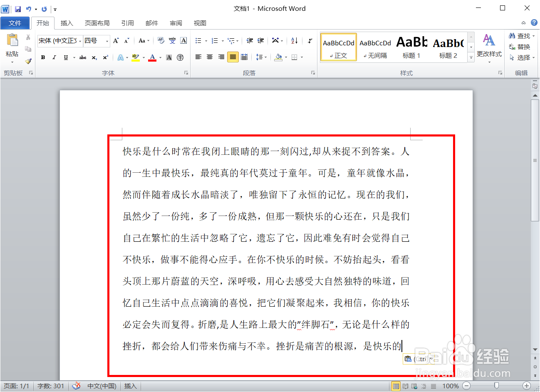The image size is (540, 392).
Task: Switch to the Page Layout (页面布局) tab
Action: [97, 23]
